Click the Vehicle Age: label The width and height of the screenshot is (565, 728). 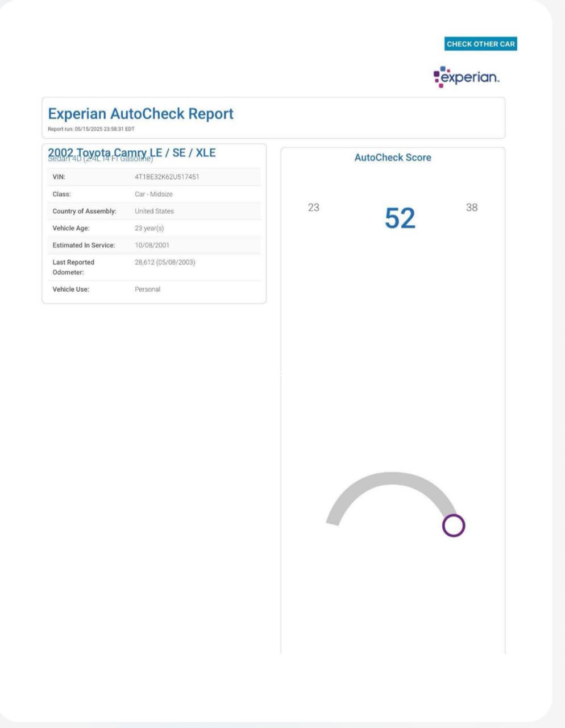click(71, 228)
